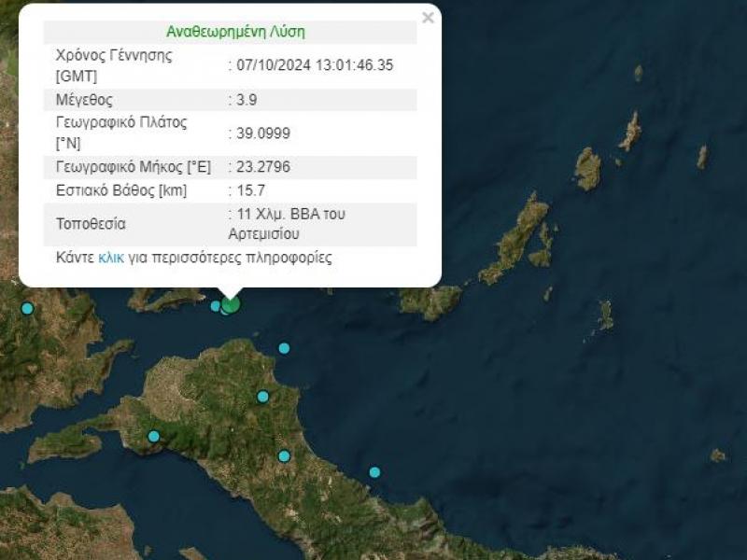Click the 'Εστιακό Βάθος [km]' row label
Viewport: 747px width, 560px height.
coord(121,190)
